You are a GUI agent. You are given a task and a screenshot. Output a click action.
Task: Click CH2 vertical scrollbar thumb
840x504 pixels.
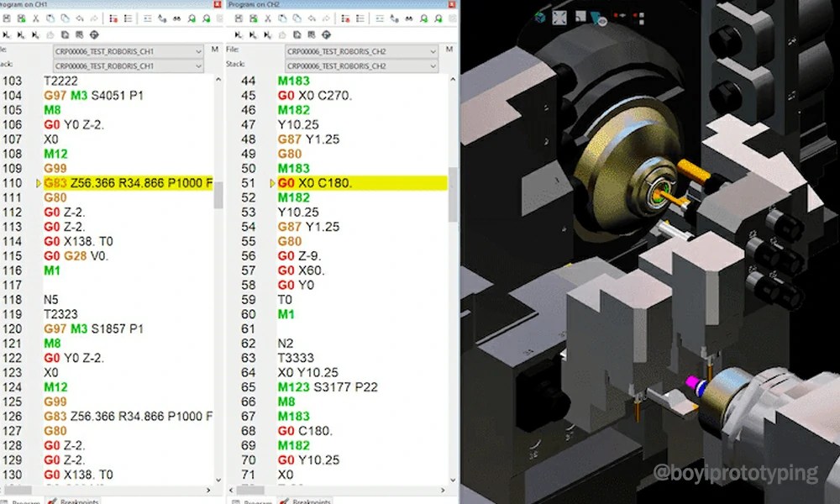453,194
